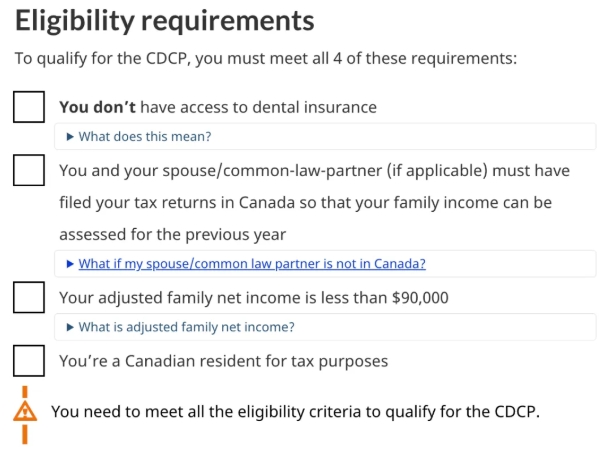Image resolution: width=606 pixels, height=454 pixels.
Task: Check the Canadian resident for tax purposes box
Action: click(29, 360)
